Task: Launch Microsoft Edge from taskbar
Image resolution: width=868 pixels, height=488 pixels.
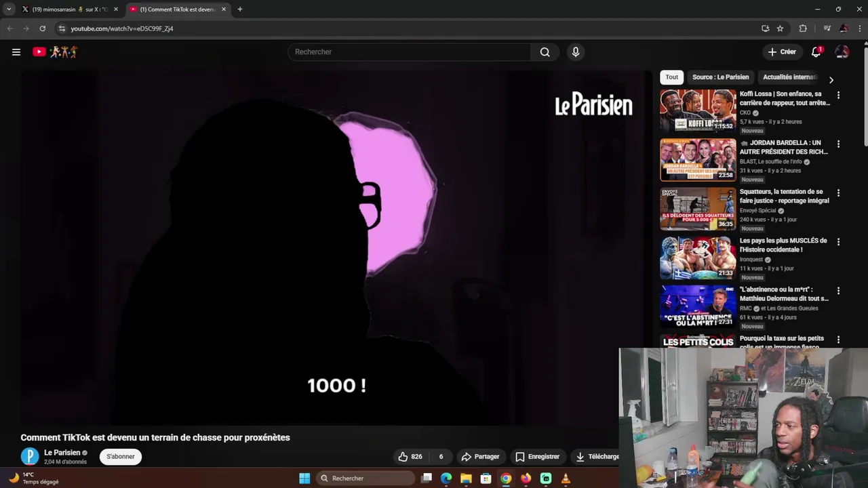Action: click(x=446, y=479)
